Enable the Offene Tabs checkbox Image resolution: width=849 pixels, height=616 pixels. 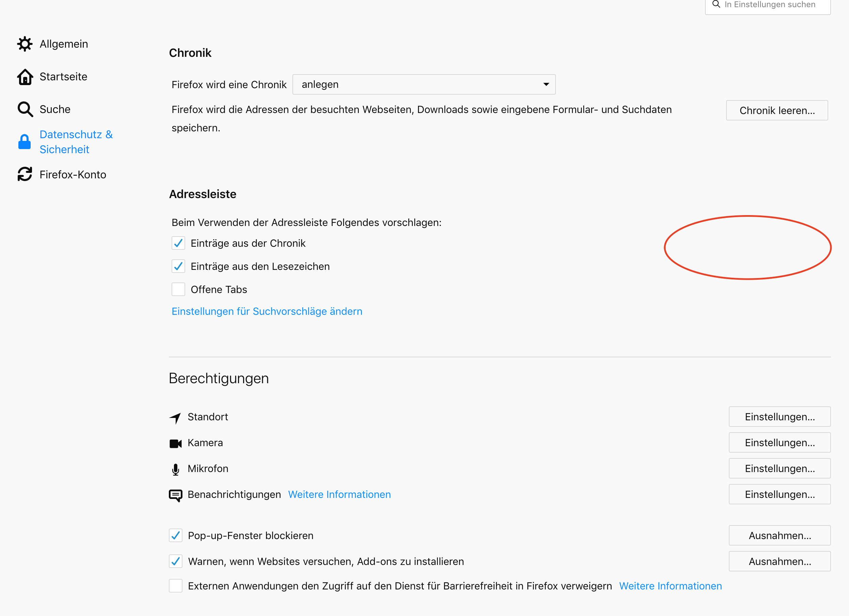tap(178, 290)
